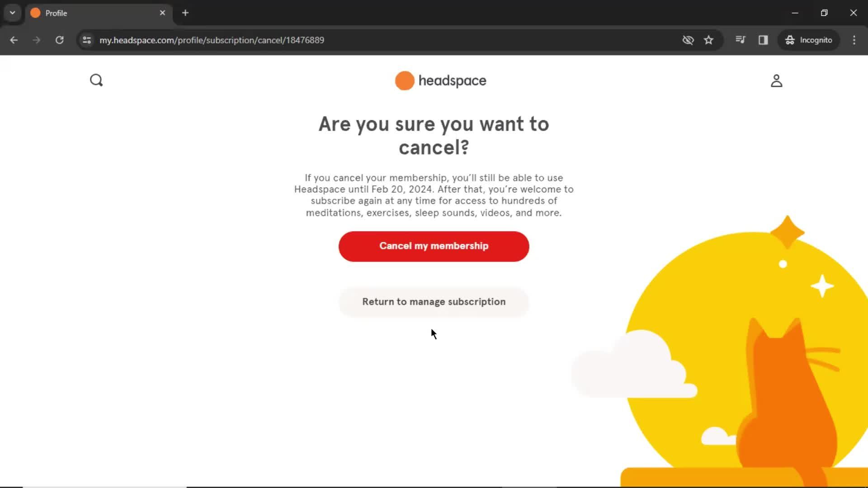
Task: Expand browser tab list dropdown
Action: pos(12,12)
